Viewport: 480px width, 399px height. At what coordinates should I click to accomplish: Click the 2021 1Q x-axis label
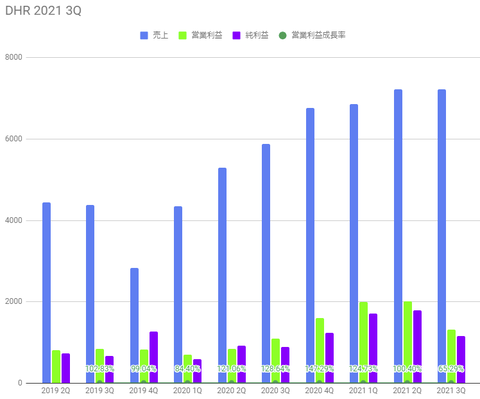pyautogui.click(x=363, y=390)
